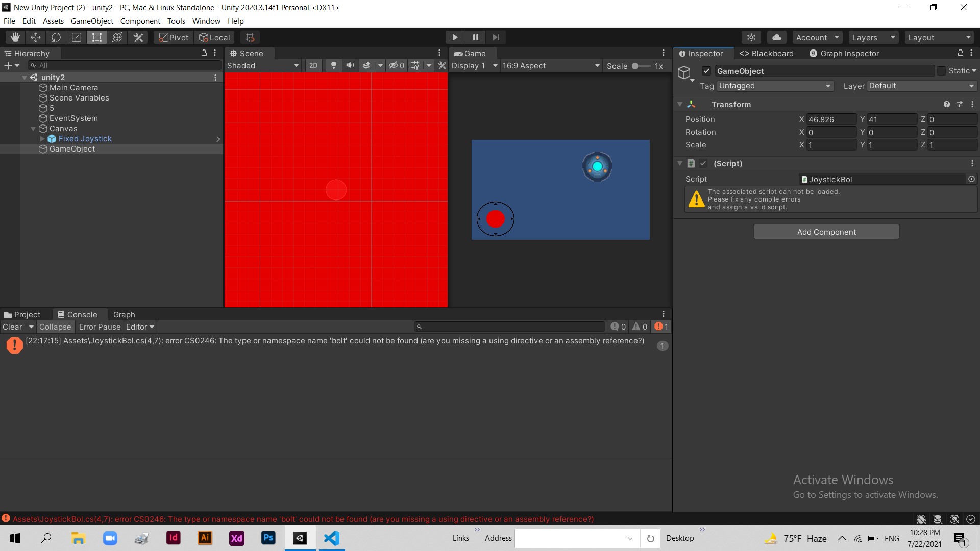Toggle grid snapping icon in toolbar

pyautogui.click(x=250, y=37)
